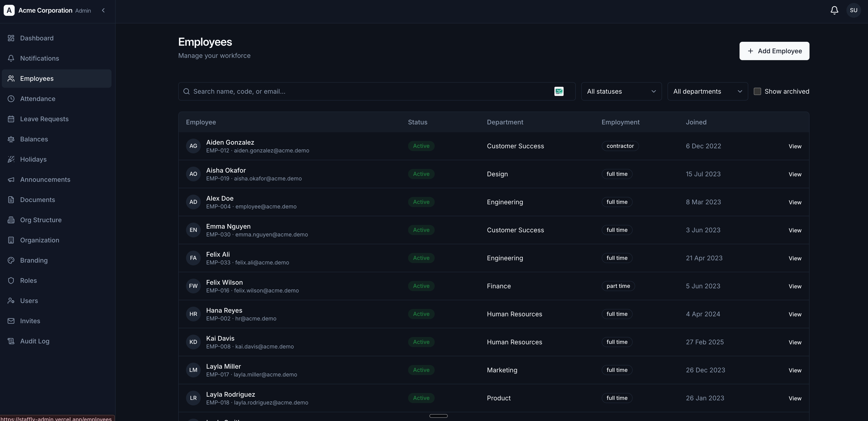The width and height of the screenshot is (868, 421).
Task: Click the Acme Corporation logo icon
Action: pyautogui.click(x=9, y=11)
